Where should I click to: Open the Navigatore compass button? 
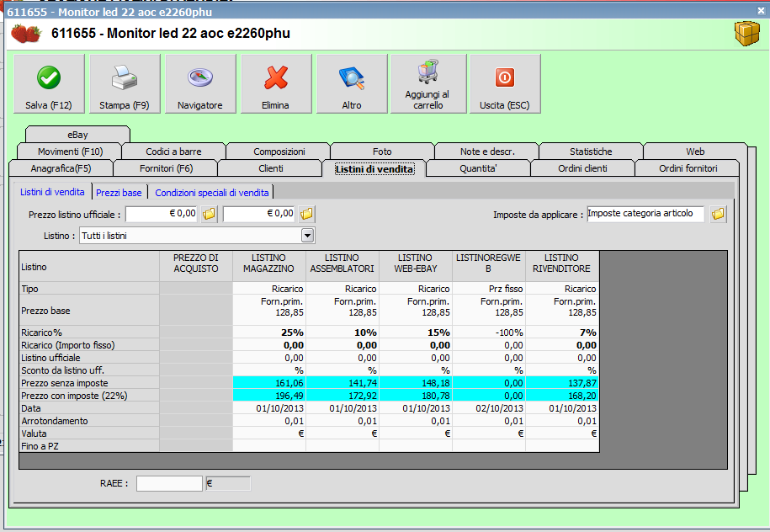(x=200, y=84)
